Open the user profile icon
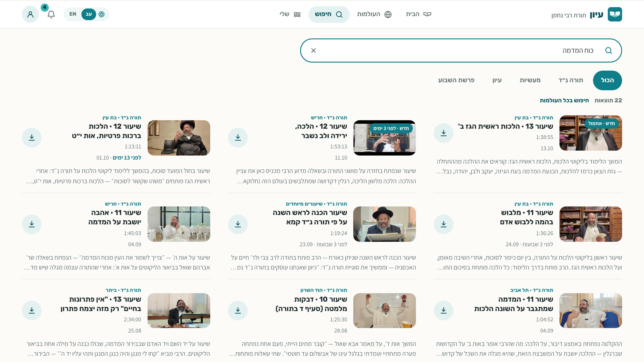Image resolution: width=644 pixels, height=362 pixels. pos(30,14)
